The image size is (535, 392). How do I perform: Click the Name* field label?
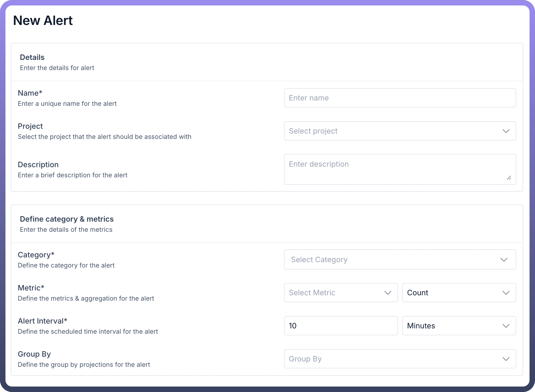pos(30,93)
